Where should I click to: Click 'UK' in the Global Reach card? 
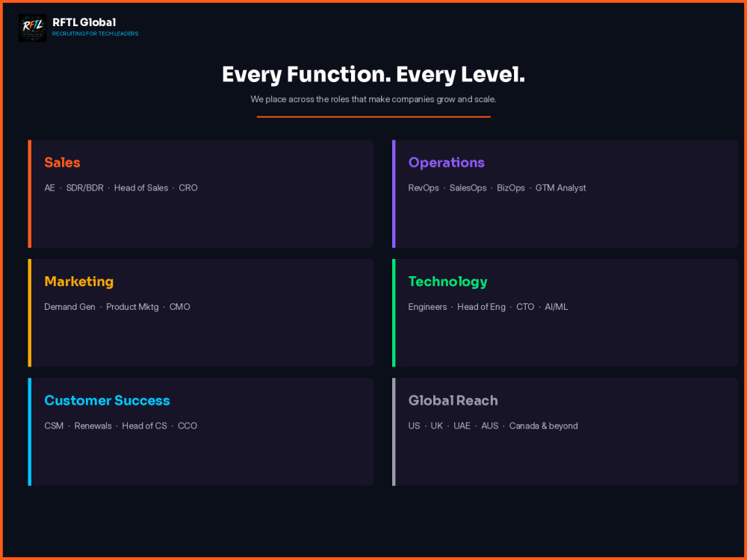tap(437, 426)
